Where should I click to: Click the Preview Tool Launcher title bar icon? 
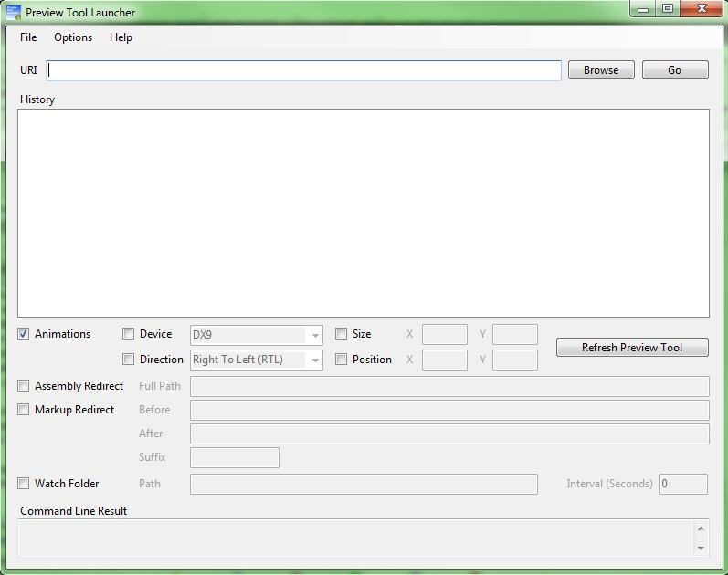(x=14, y=13)
